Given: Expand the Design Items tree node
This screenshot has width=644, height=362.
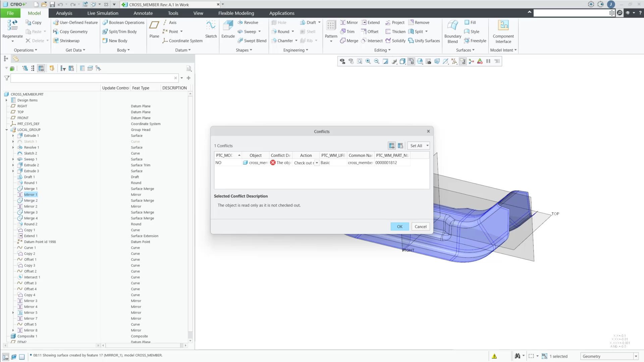Looking at the screenshot, I should click(6, 100).
